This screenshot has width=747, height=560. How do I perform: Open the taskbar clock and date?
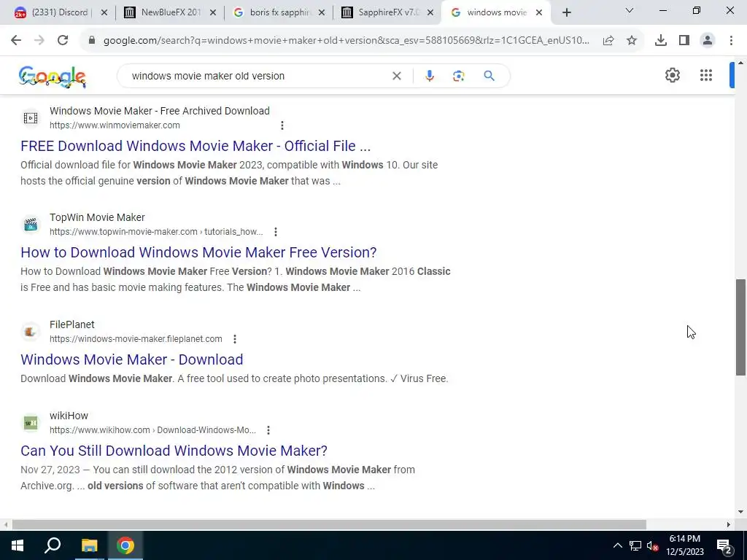pyautogui.click(x=684, y=545)
